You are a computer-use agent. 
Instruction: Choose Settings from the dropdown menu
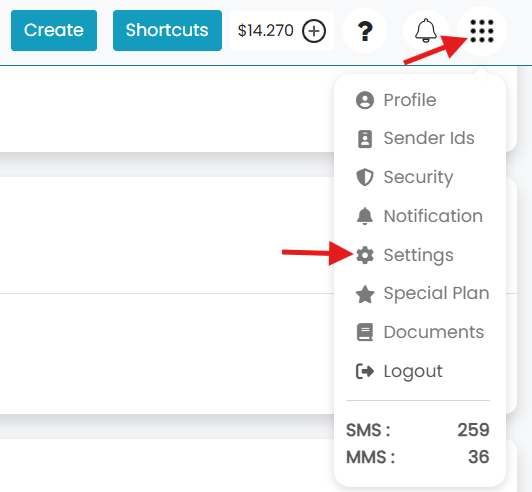(x=418, y=255)
